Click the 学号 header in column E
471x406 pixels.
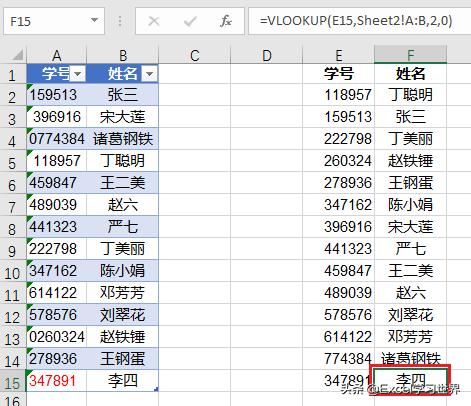tap(339, 74)
